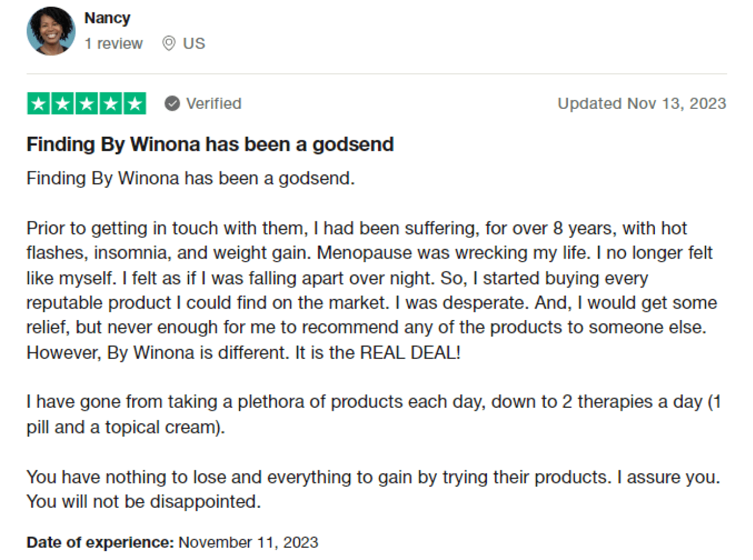The image size is (753, 560).
Task: Expand Nancy's reviewer profile details
Action: [107, 17]
